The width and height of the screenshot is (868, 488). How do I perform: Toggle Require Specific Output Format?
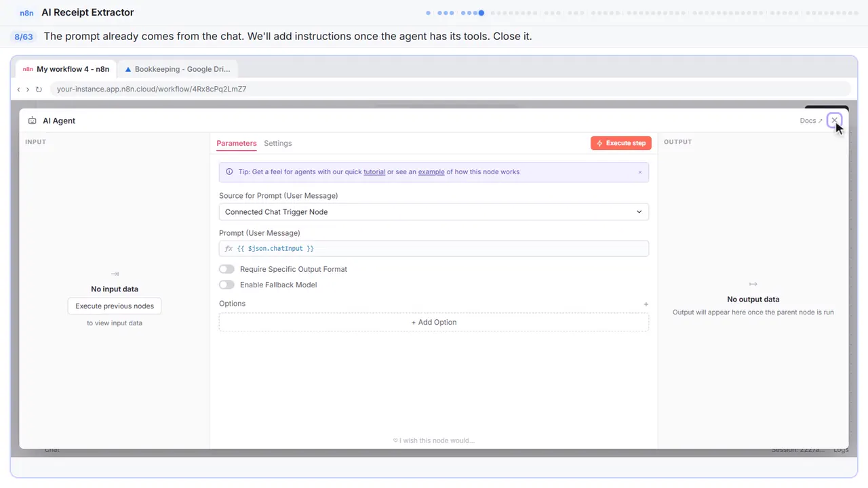point(226,269)
